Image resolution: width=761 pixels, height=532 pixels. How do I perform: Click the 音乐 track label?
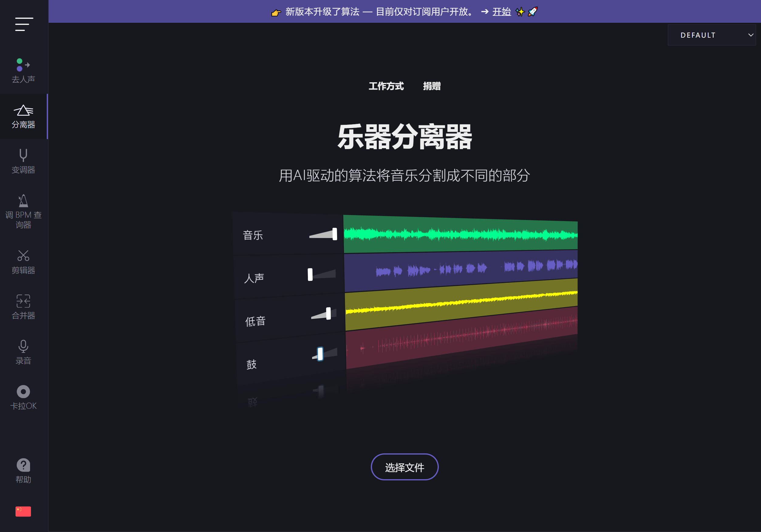click(x=253, y=235)
